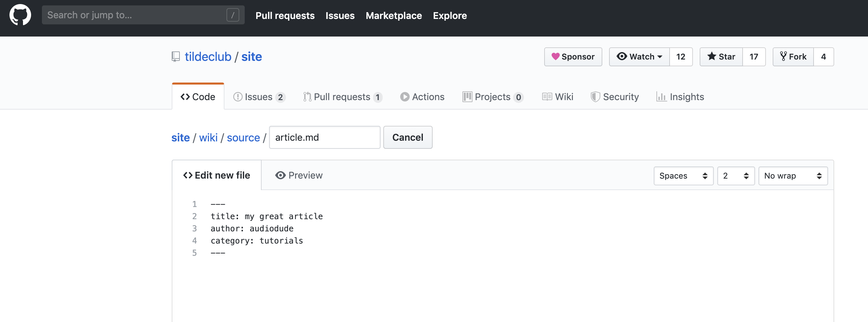Go to Marketplace

[x=394, y=16]
